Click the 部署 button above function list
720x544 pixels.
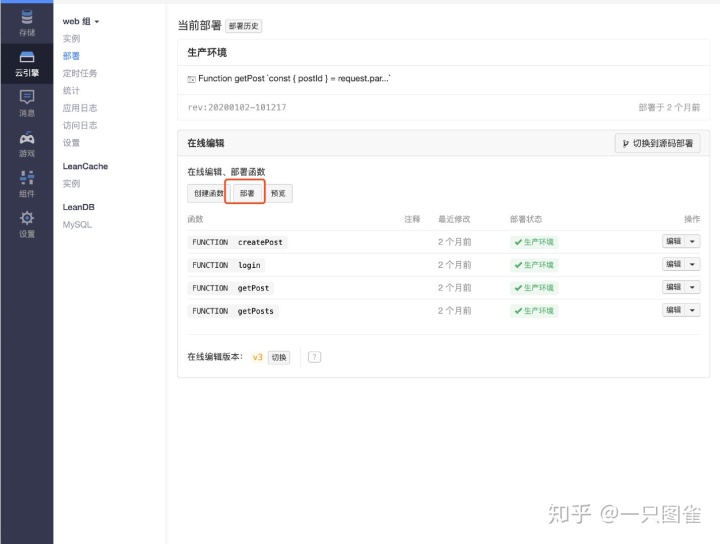[247, 193]
